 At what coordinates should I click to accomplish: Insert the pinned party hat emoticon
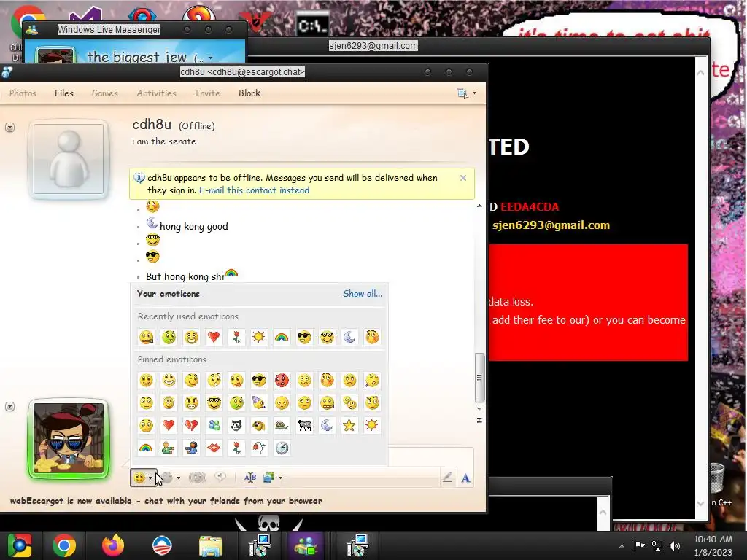[259, 402]
